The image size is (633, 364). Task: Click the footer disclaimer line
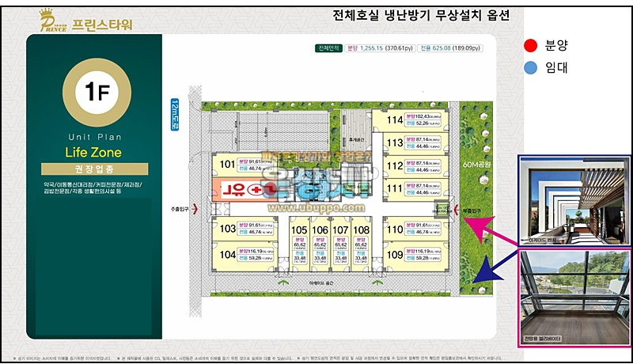coord(259,358)
